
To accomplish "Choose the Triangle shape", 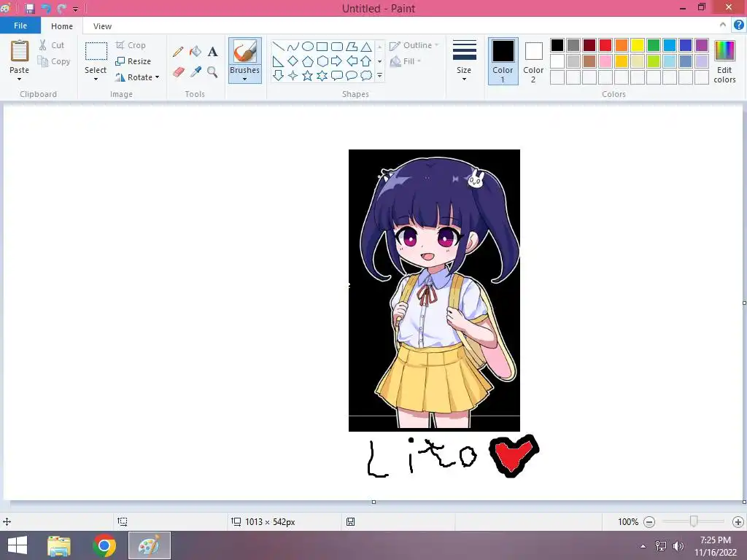I will coord(366,47).
